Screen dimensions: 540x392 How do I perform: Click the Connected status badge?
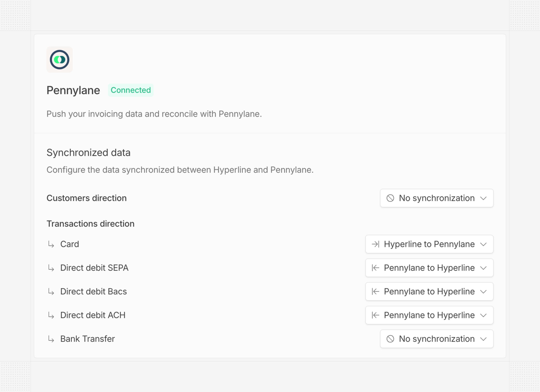[131, 90]
